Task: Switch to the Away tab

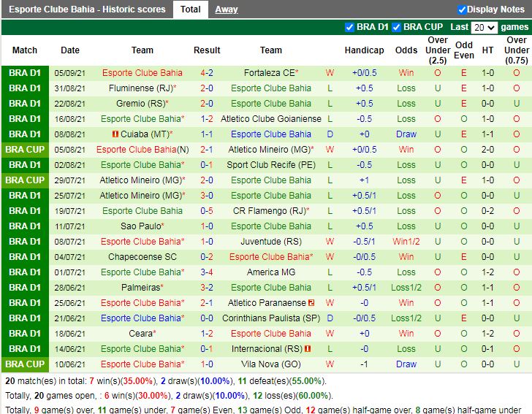Action: 226,9
